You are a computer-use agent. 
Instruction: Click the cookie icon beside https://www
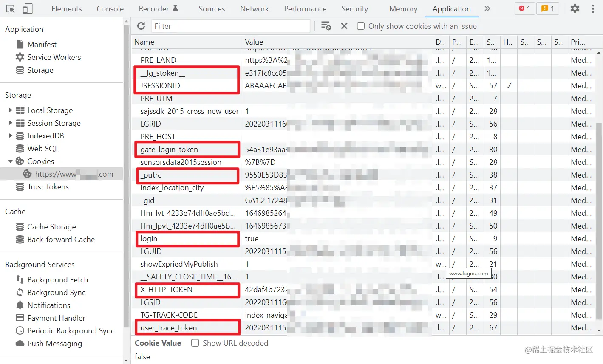[x=27, y=174]
